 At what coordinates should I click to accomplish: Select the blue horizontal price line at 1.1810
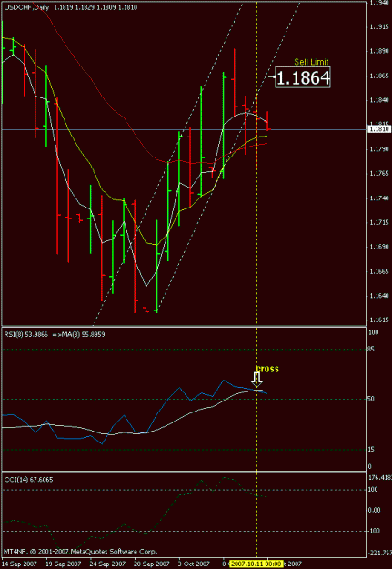[x=185, y=129]
